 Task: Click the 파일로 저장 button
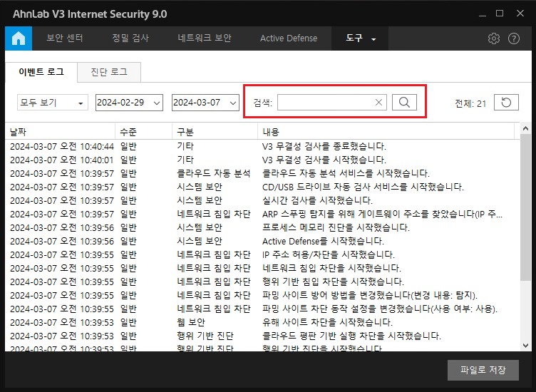(483, 370)
